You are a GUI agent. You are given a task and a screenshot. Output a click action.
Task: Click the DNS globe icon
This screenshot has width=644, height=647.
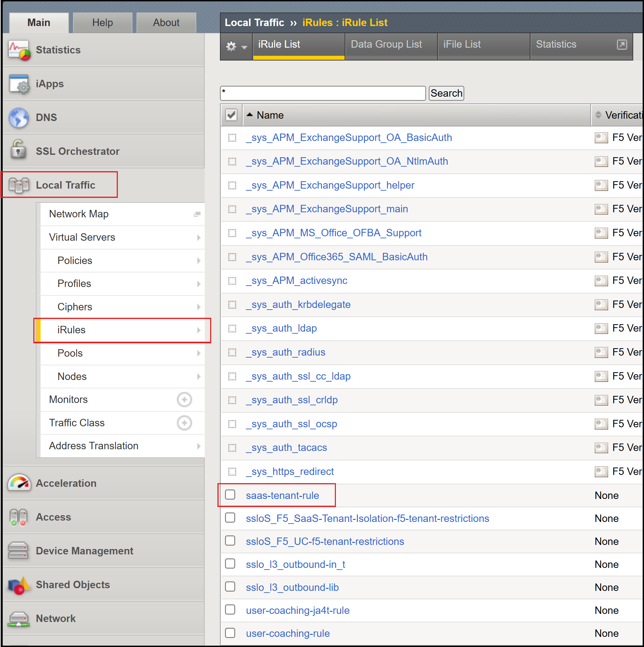(x=19, y=118)
